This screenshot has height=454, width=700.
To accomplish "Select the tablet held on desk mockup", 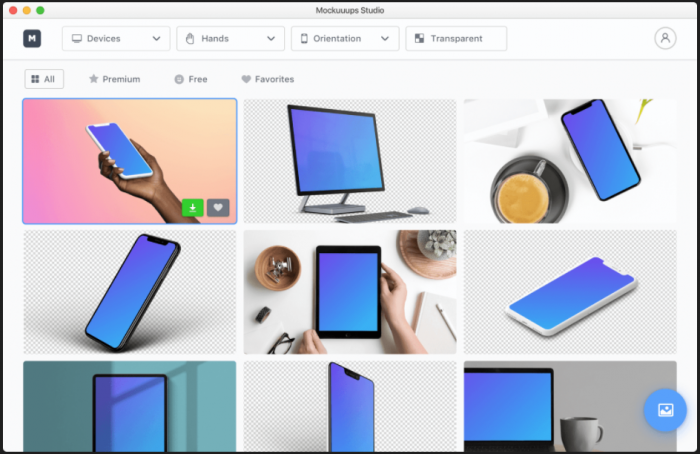I will tap(350, 292).
